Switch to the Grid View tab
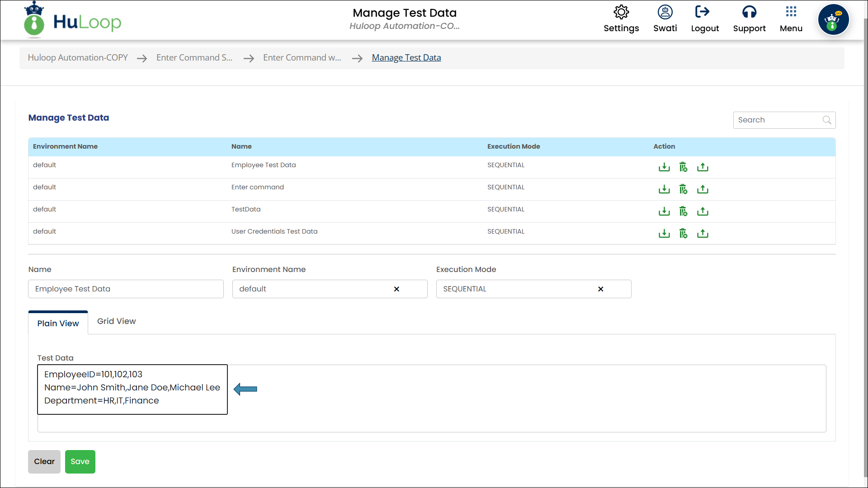Screen dimensions: 868x488 (x=117, y=321)
